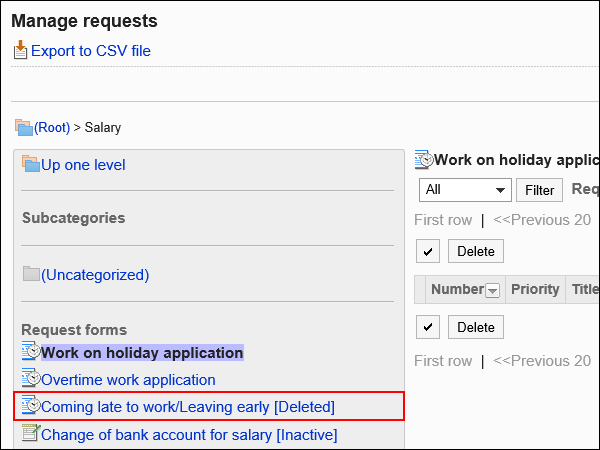
Task: Click the Title column header
Action: tap(585, 289)
